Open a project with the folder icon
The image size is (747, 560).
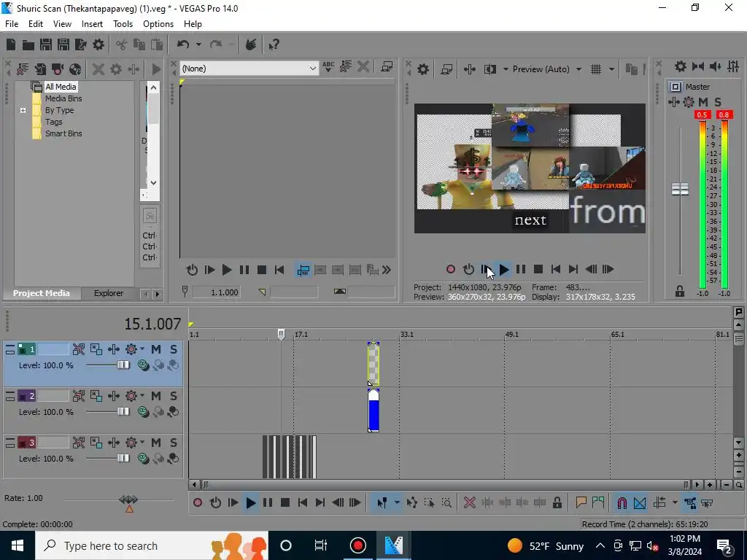coord(28,44)
